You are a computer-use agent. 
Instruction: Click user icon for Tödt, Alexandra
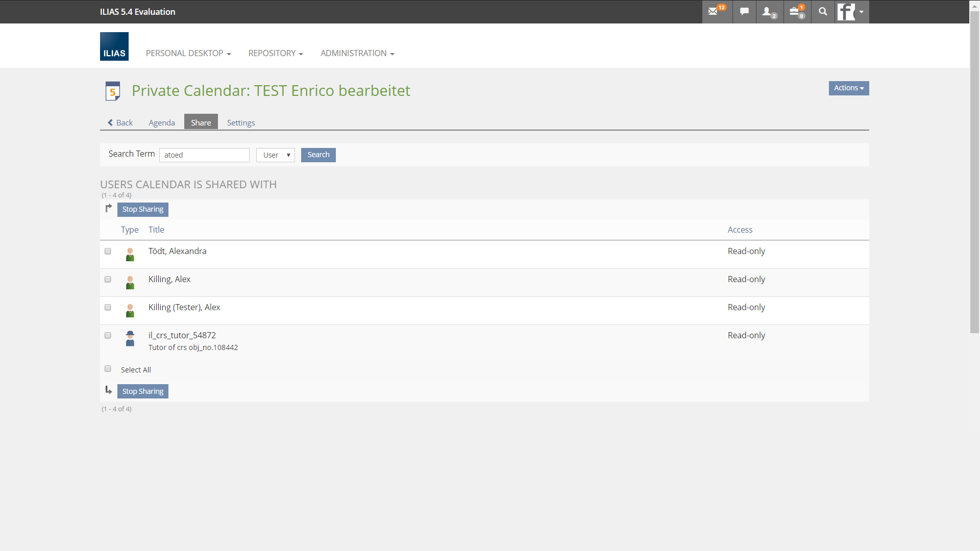pyautogui.click(x=130, y=254)
